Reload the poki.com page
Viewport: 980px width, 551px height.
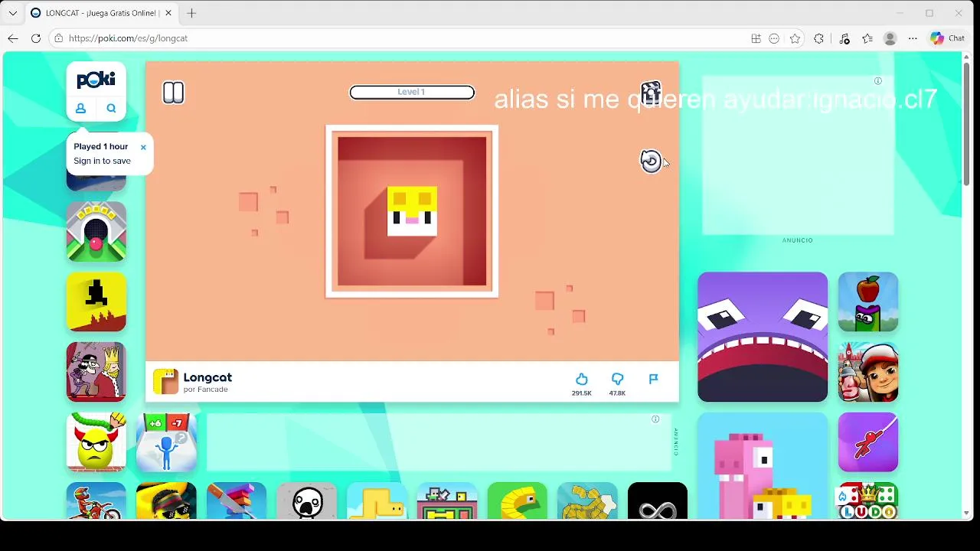point(36,38)
